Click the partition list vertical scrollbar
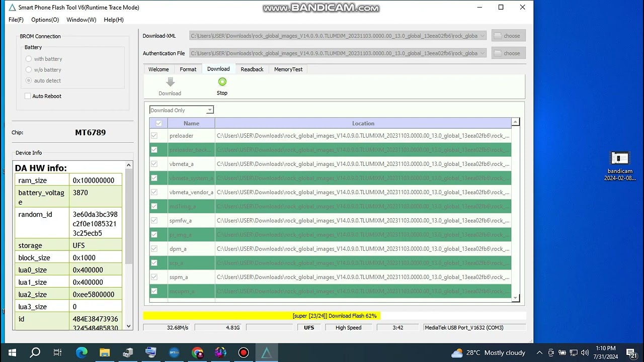644x362 pixels. coord(515,210)
